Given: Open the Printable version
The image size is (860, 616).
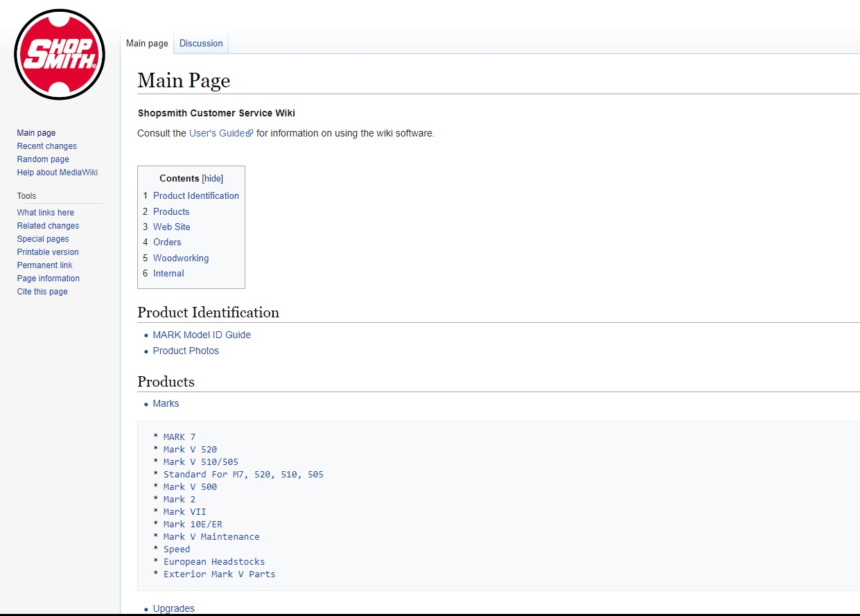Looking at the screenshot, I should coord(48,252).
